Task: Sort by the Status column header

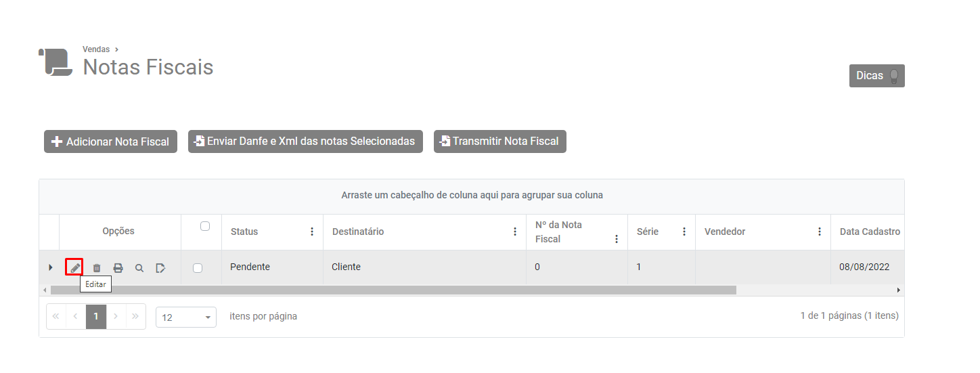Action: tap(244, 232)
